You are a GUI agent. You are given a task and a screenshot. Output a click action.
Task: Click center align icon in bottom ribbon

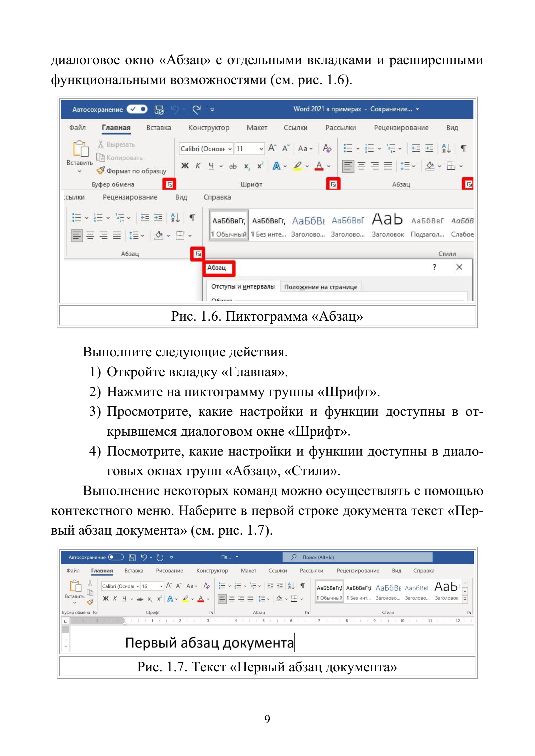tap(232, 599)
